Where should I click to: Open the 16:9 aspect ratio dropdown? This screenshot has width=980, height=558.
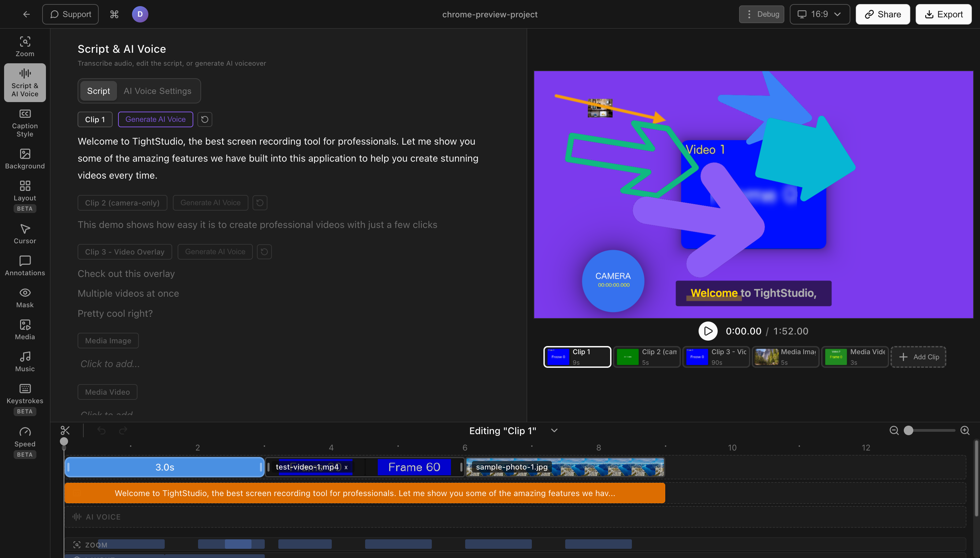pos(820,14)
